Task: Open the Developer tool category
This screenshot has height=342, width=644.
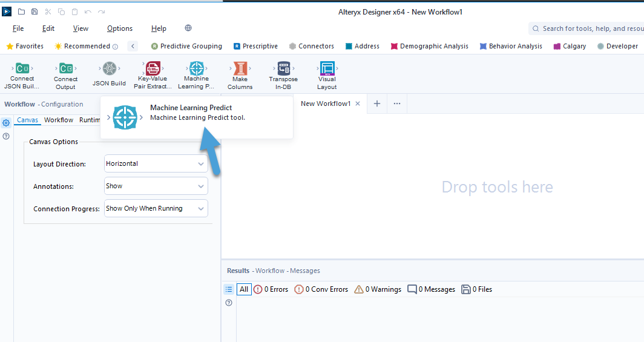Action: (618, 46)
